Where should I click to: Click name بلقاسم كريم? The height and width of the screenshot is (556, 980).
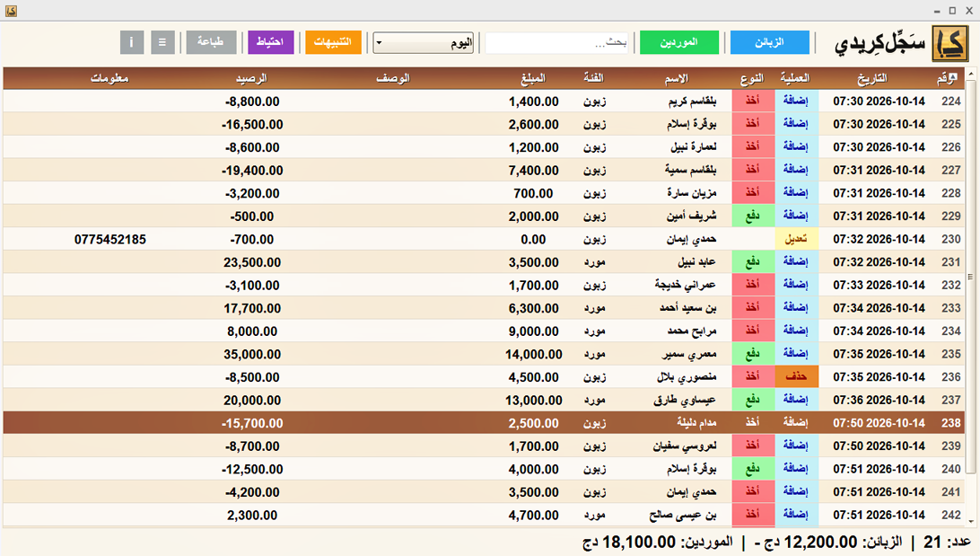pyautogui.click(x=693, y=101)
